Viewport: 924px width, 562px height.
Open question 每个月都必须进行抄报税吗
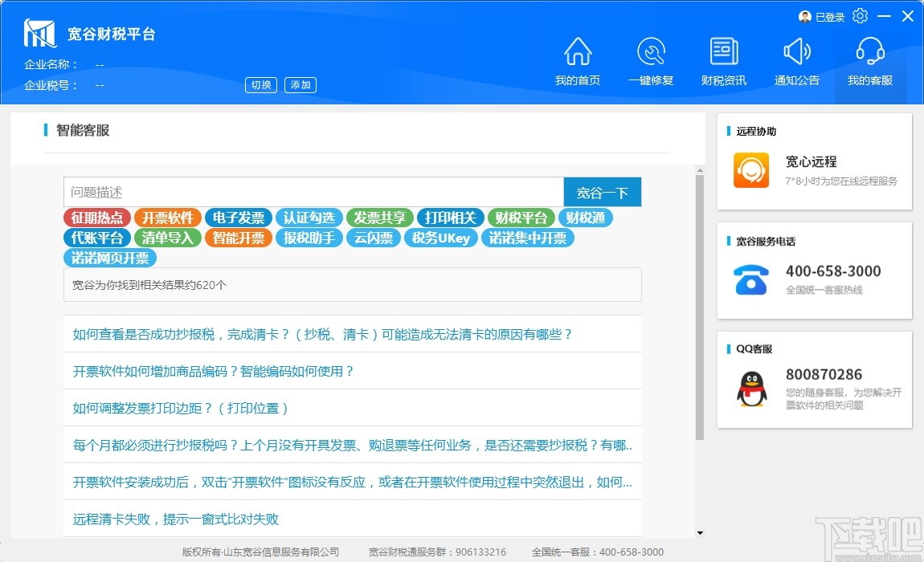point(353,445)
